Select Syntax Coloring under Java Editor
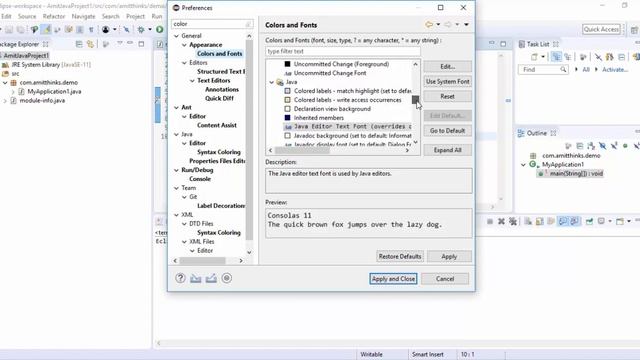Viewport: 640px width, 360px height. [219, 152]
